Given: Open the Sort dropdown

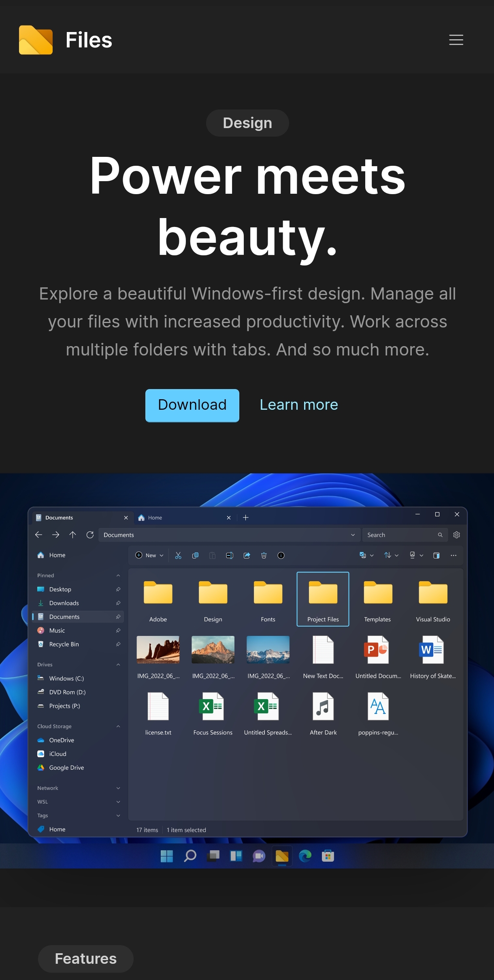Looking at the screenshot, I should click(391, 555).
